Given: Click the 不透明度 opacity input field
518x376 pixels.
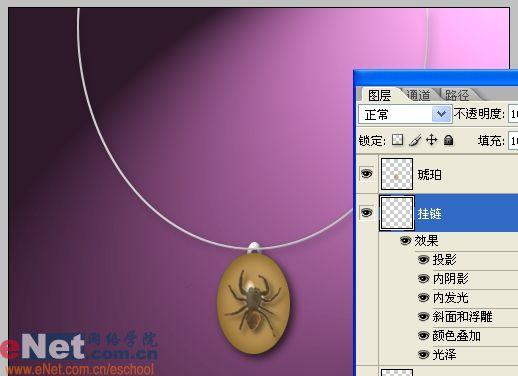Looking at the screenshot, I should tap(513, 114).
